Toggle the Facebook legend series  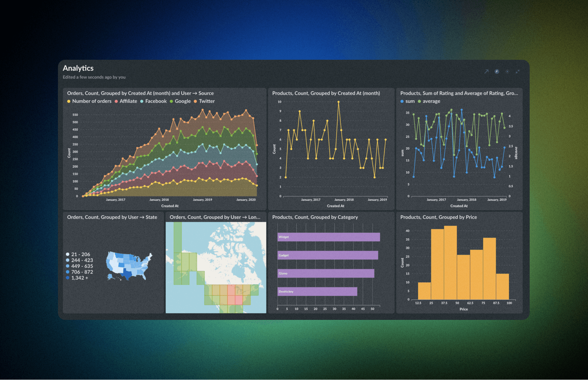153,101
